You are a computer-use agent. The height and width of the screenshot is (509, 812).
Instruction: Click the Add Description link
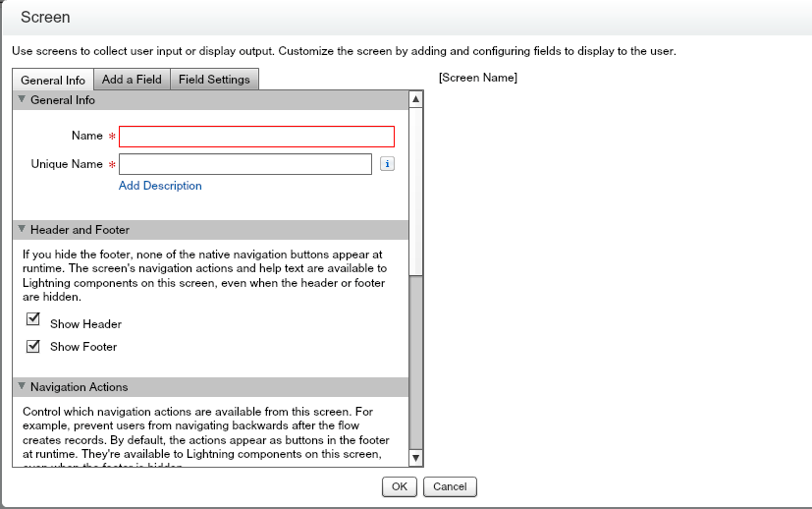[160, 186]
